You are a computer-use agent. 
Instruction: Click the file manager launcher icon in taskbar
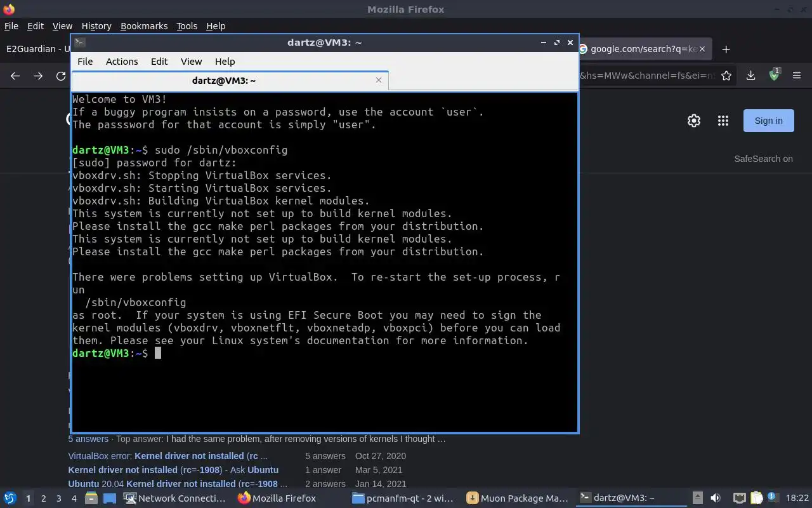point(91,498)
